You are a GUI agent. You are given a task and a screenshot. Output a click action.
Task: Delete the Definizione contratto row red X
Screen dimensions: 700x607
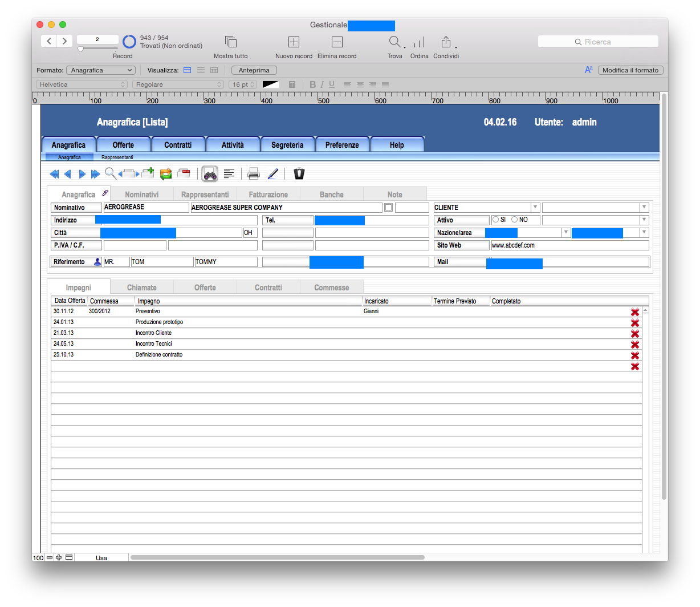click(635, 355)
